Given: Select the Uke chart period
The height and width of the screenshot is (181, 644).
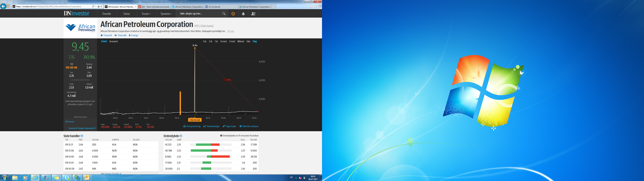Looking at the screenshot, I should (248, 42).
